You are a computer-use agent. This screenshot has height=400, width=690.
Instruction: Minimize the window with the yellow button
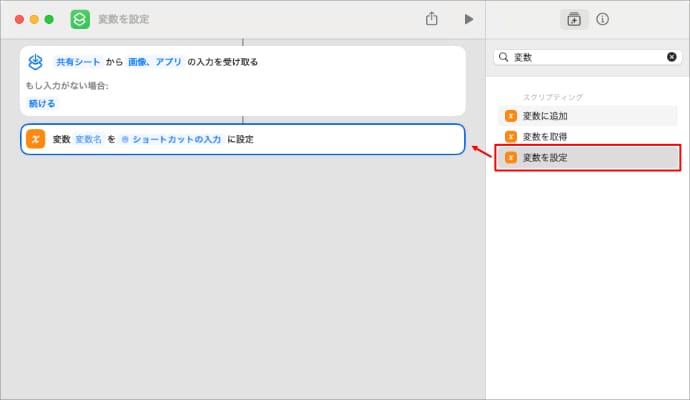point(35,19)
